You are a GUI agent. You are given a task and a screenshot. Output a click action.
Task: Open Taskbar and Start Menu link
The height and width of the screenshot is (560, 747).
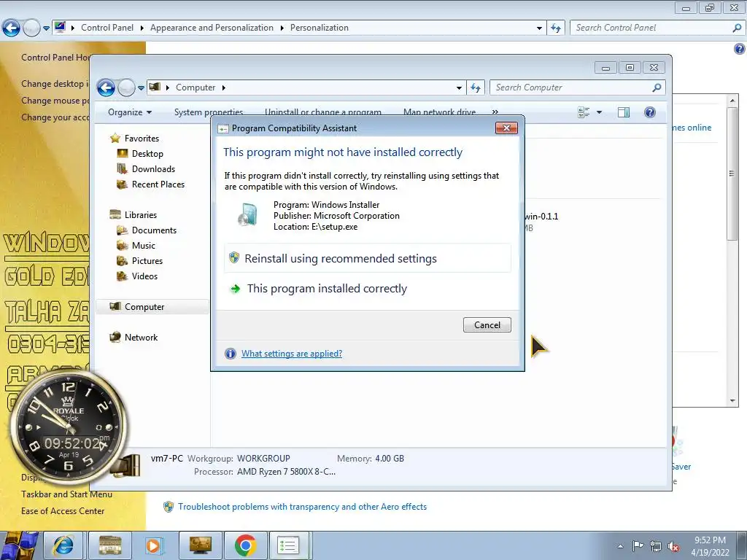[x=66, y=494]
